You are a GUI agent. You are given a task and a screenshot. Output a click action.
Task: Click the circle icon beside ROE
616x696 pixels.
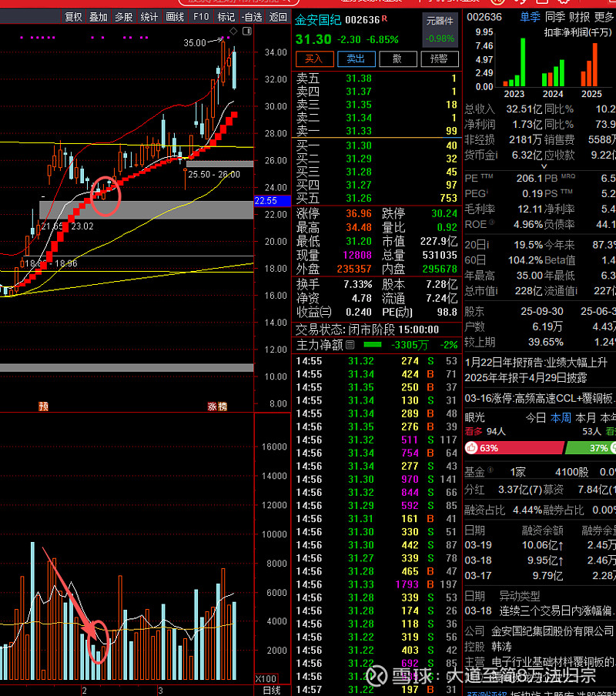coord(491,222)
